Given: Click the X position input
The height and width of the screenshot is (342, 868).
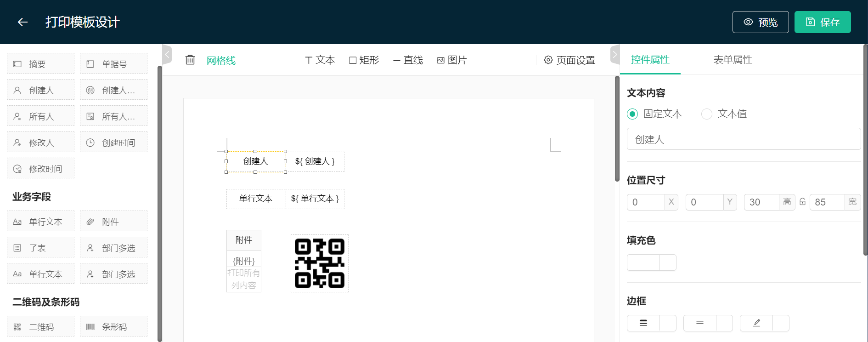Looking at the screenshot, I should tap(646, 202).
